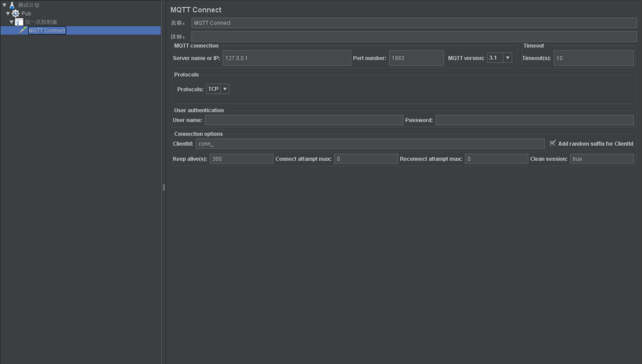The image size is (642, 364).
Task: Click the test plan flask icon
Action: (x=12, y=5)
